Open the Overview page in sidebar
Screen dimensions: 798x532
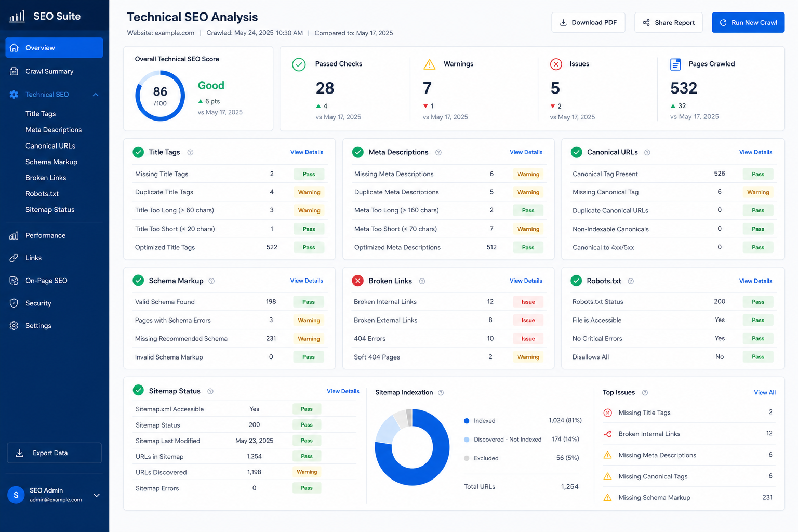(54, 48)
